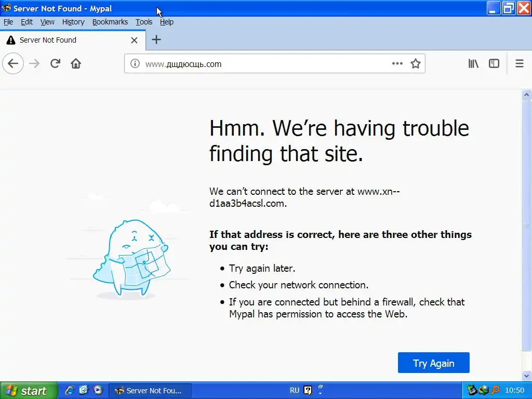
Task: Bookmark this page with the star
Action: pos(415,63)
